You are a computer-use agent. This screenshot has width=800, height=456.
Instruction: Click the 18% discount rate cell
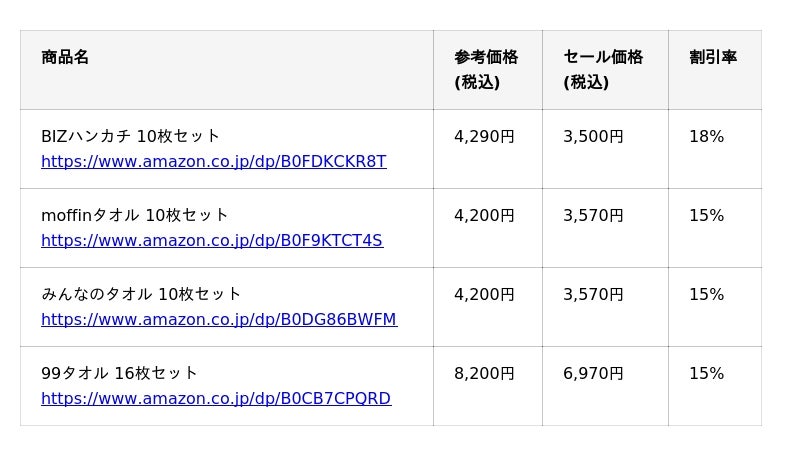click(706, 136)
